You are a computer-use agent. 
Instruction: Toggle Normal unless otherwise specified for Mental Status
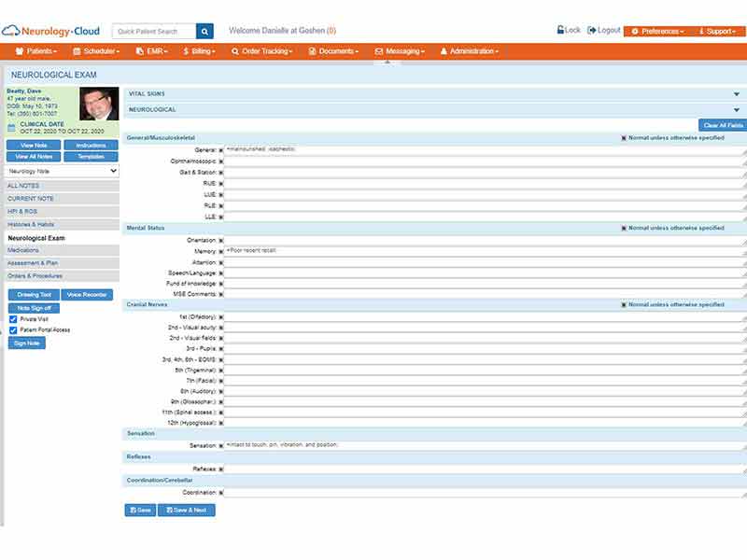(x=624, y=228)
